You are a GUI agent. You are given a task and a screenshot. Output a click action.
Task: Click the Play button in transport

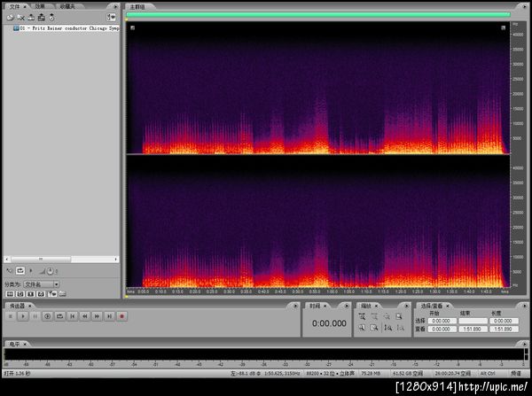click(x=23, y=316)
